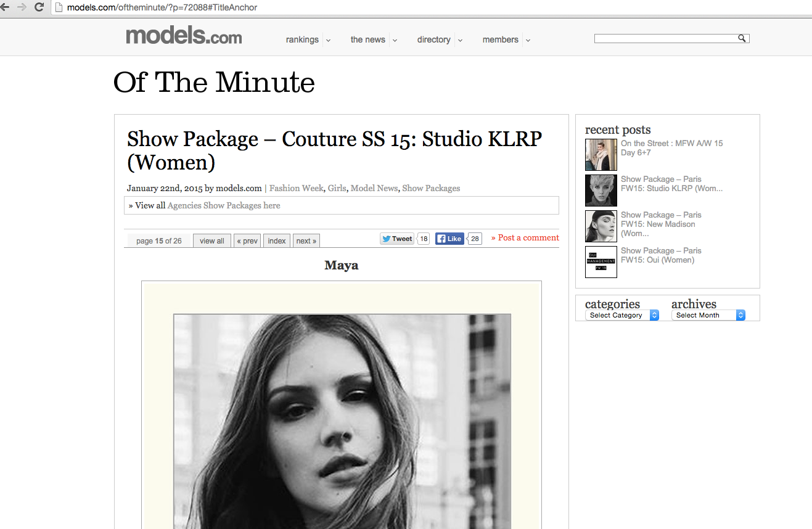Open the tweet count bubble 18
This screenshot has width=812, height=529.
(x=424, y=239)
